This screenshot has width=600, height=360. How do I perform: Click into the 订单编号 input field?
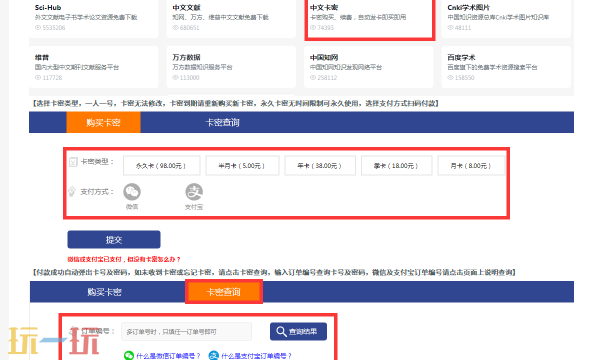(x=187, y=331)
